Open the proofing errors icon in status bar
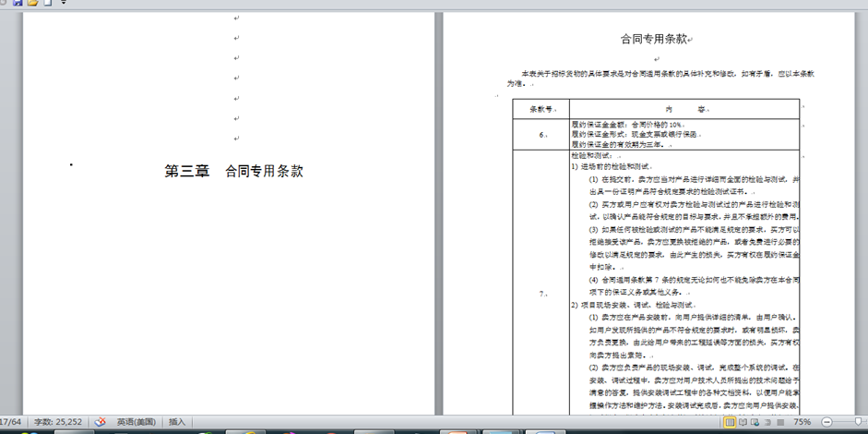The height and width of the screenshot is (434, 868). (x=100, y=422)
